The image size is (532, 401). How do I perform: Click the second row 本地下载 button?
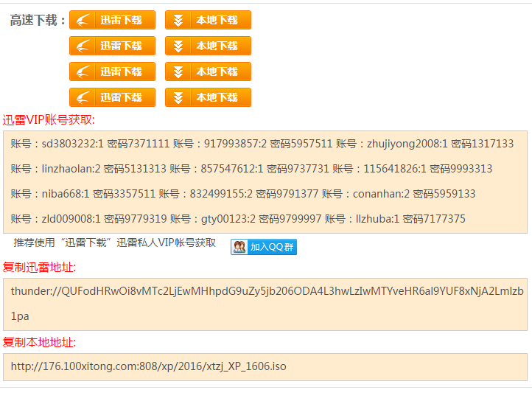click(x=208, y=46)
